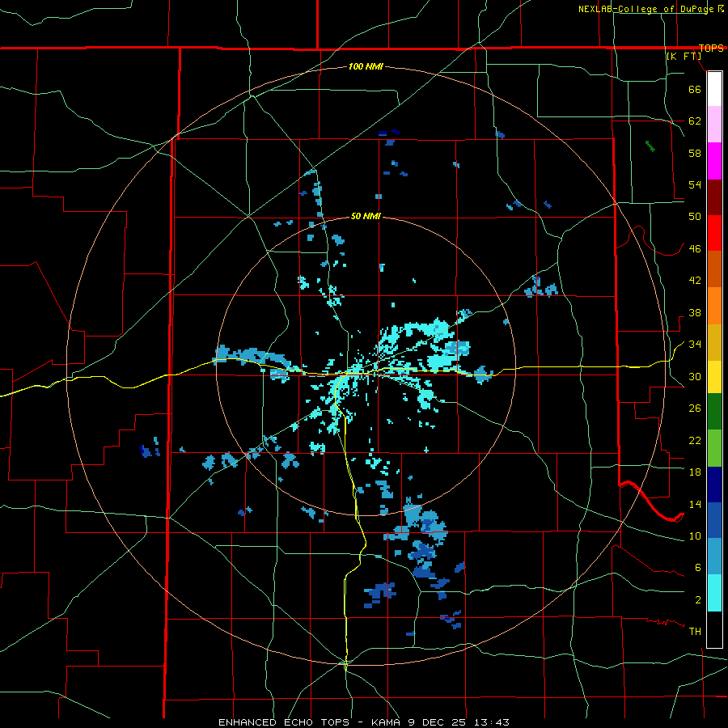Image resolution: width=728 pixels, height=728 pixels.
Task: Click the '38' legend value
Action: click(x=695, y=313)
